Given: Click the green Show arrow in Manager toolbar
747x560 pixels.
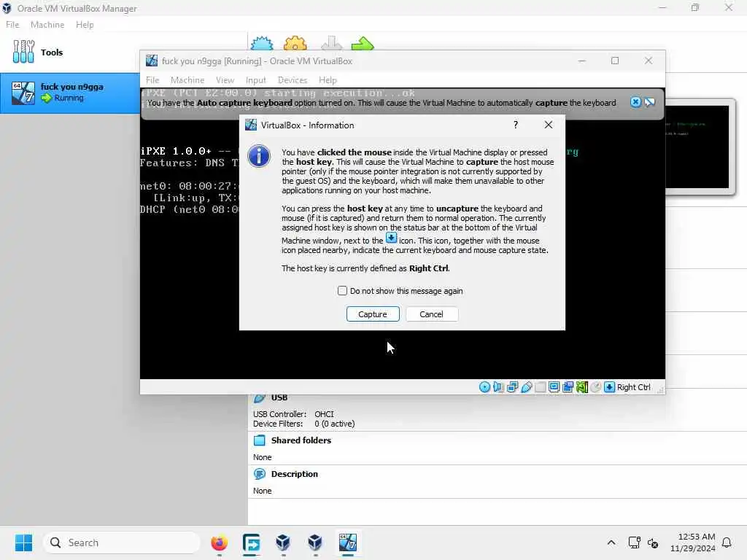Looking at the screenshot, I should click(x=363, y=43).
